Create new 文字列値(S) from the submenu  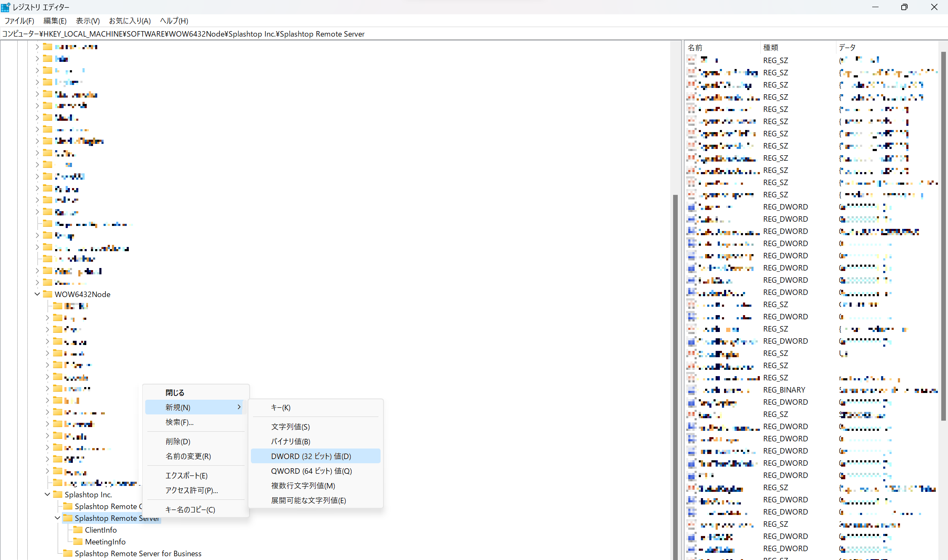pyautogui.click(x=316, y=427)
